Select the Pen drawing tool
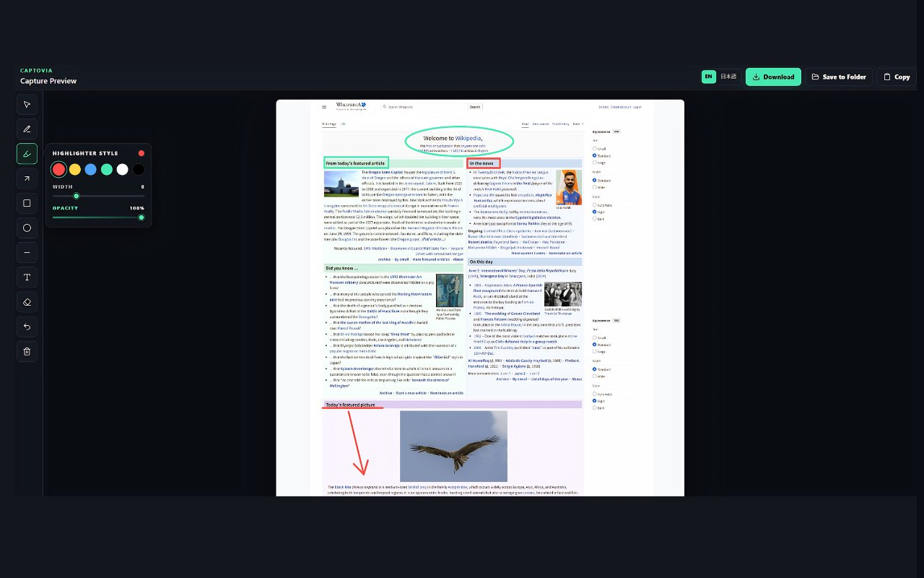Viewport: 924px width, 578px height. (27, 129)
